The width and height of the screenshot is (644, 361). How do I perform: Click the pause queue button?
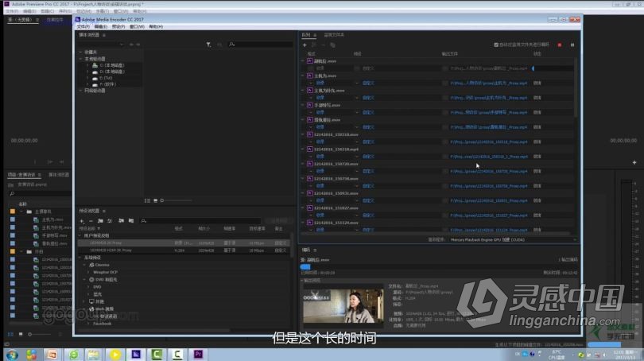click(572, 45)
